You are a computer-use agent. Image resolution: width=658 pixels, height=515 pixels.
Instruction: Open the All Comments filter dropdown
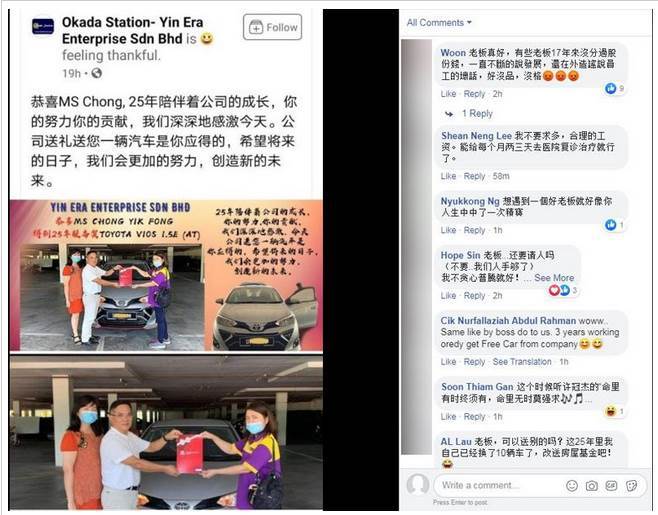coord(439,23)
